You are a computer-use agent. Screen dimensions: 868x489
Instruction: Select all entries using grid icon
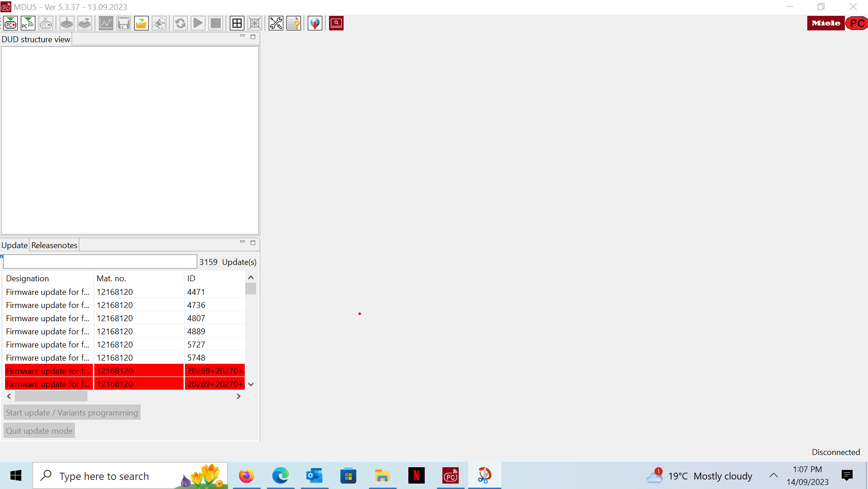pos(237,23)
